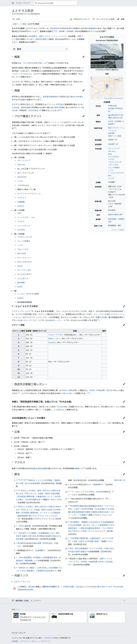Edit 2000系運転用シミュレータの展示 pencil
Screen dimensions: 137x644
coord(124,418)
